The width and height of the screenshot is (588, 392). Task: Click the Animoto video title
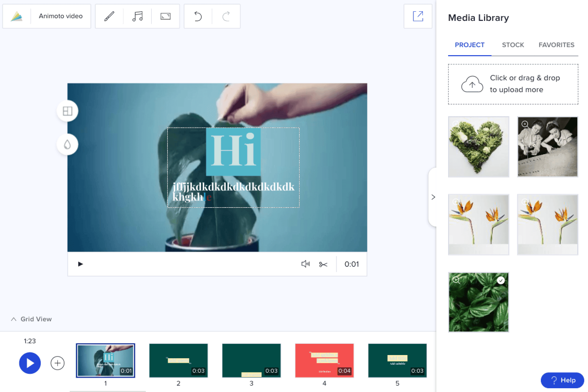click(61, 16)
